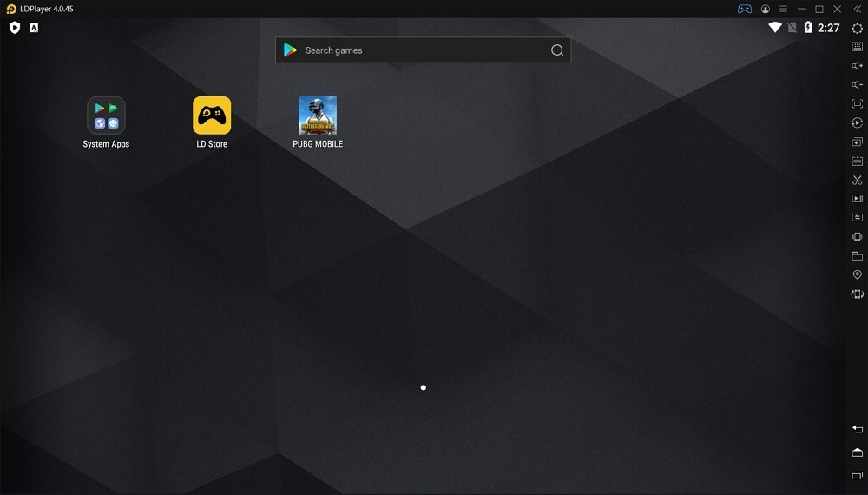Screen dimensions: 868x495
Task: Click the shield notification icon at top left
Action: pyautogui.click(x=15, y=28)
